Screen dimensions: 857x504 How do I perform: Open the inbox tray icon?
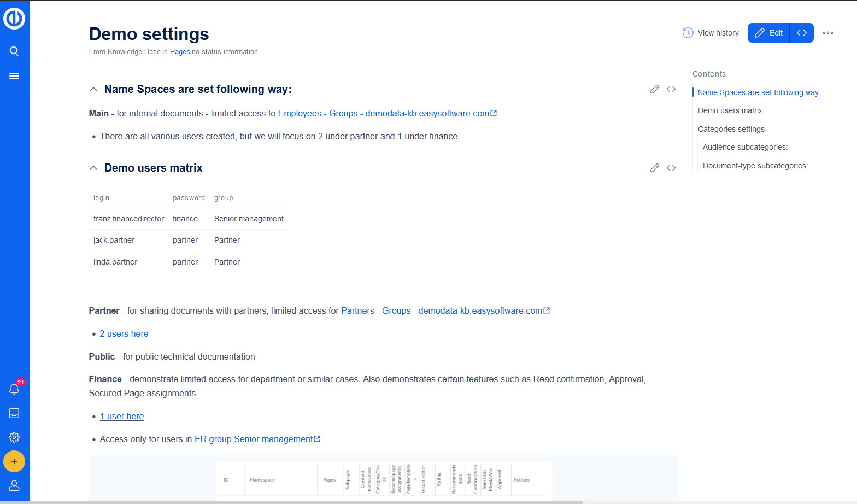pyautogui.click(x=14, y=413)
